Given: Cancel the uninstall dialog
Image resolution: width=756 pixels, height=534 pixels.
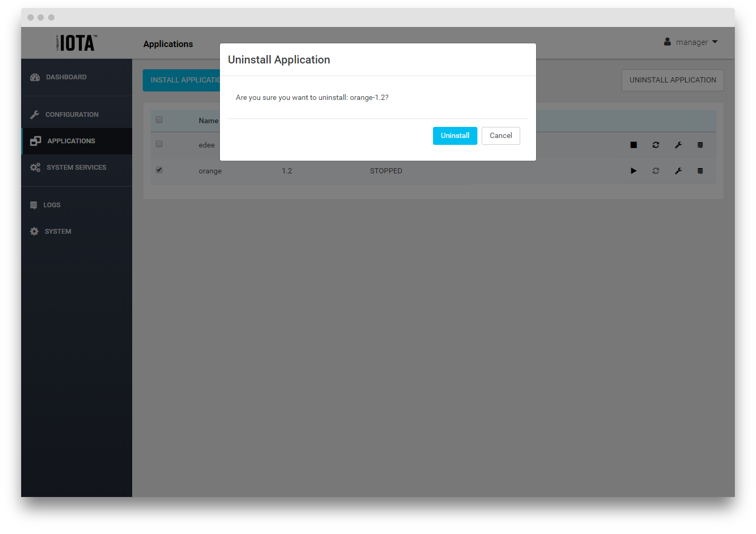Looking at the screenshot, I should [501, 136].
